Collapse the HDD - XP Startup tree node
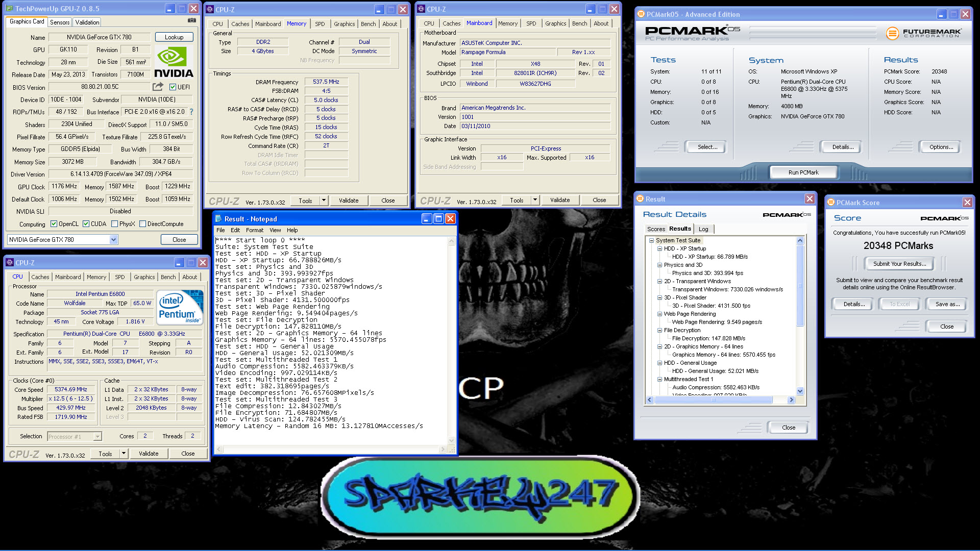Image resolution: width=980 pixels, height=551 pixels. tap(659, 248)
